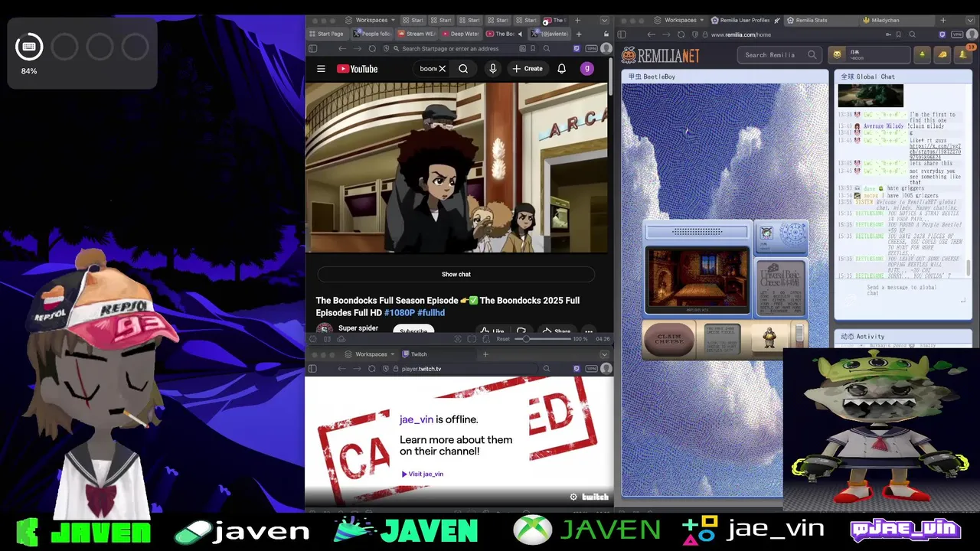980x551 pixels.
Task: Switch to the @javiente X tab
Action: click(x=550, y=34)
